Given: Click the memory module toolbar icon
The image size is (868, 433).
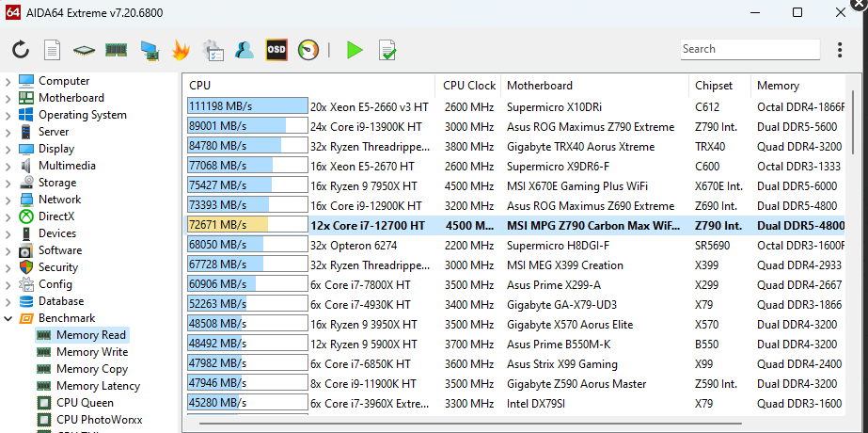Looking at the screenshot, I should pyautogui.click(x=117, y=51).
